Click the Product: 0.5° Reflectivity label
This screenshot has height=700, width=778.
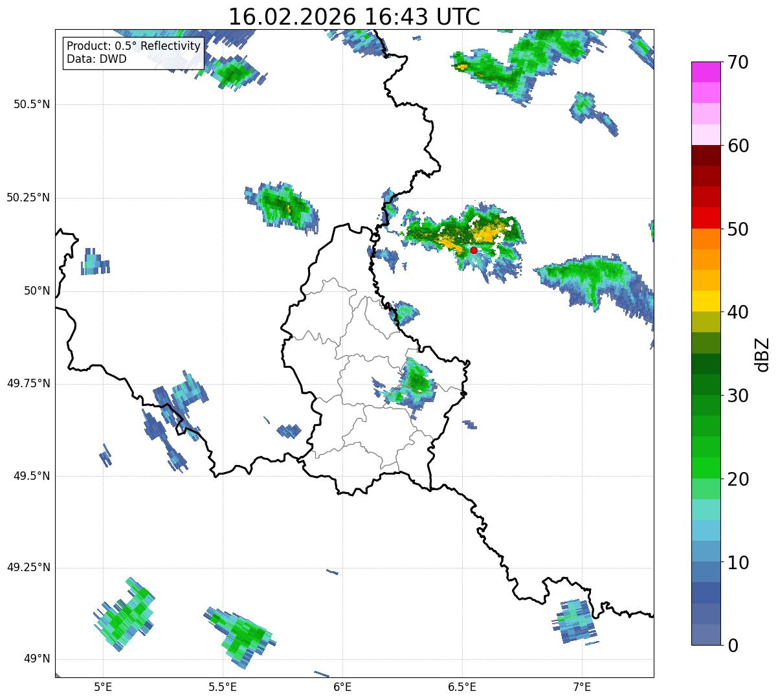(x=134, y=47)
